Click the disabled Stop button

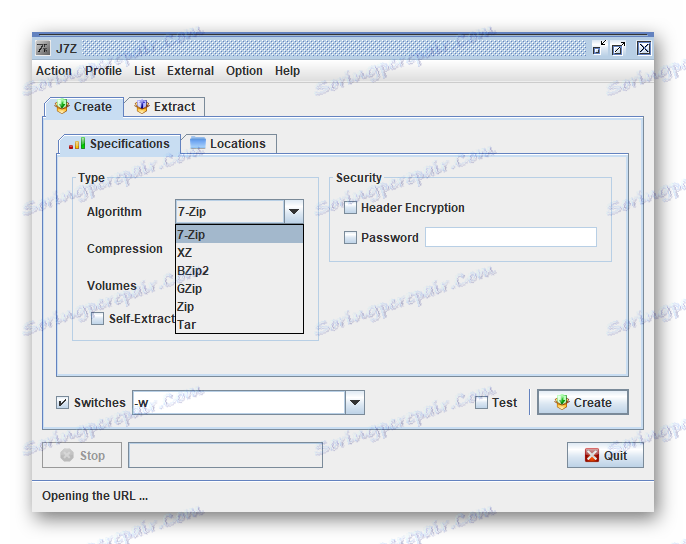pos(82,455)
